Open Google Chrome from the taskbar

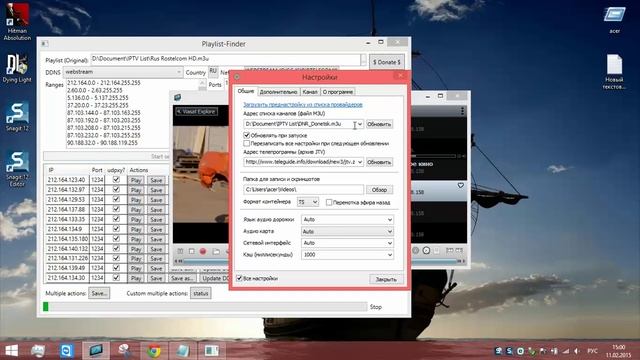(154, 351)
